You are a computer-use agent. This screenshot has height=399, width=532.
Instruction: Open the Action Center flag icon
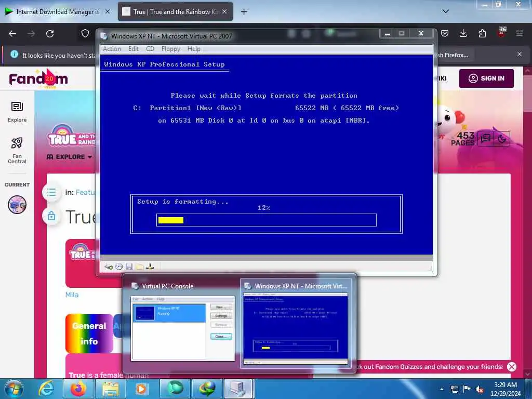click(x=467, y=389)
